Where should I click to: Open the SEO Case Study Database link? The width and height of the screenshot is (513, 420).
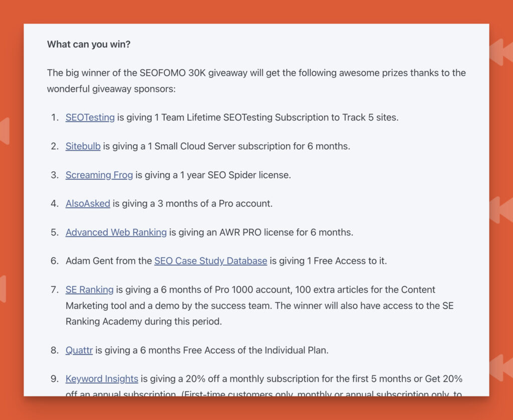[x=210, y=261]
